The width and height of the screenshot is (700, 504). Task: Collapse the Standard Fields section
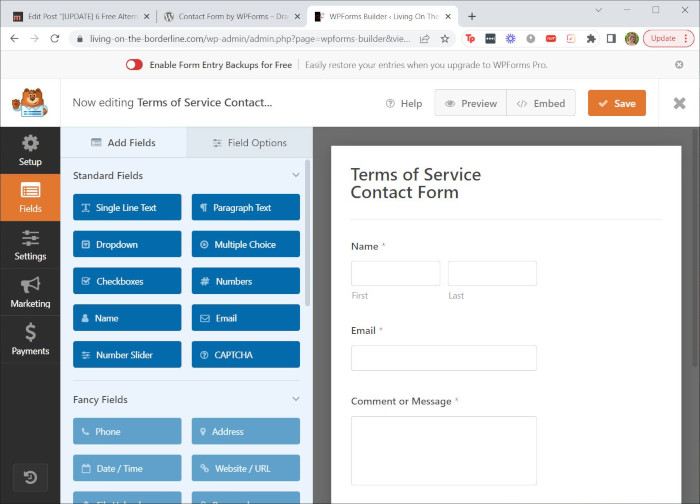click(x=296, y=175)
